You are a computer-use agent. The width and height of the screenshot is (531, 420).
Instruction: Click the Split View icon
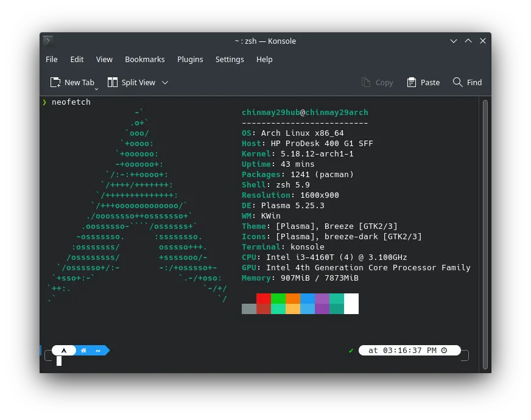pos(112,82)
